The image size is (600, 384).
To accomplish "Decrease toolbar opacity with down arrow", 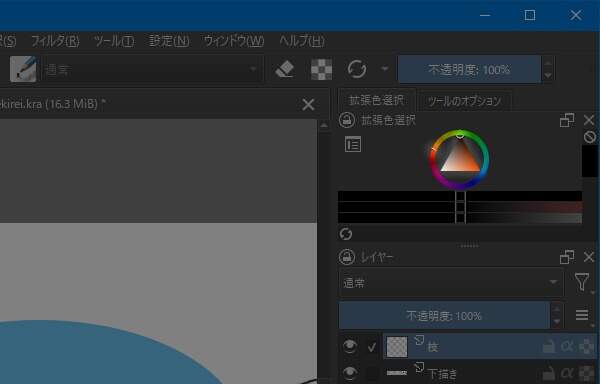I will [548, 75].
